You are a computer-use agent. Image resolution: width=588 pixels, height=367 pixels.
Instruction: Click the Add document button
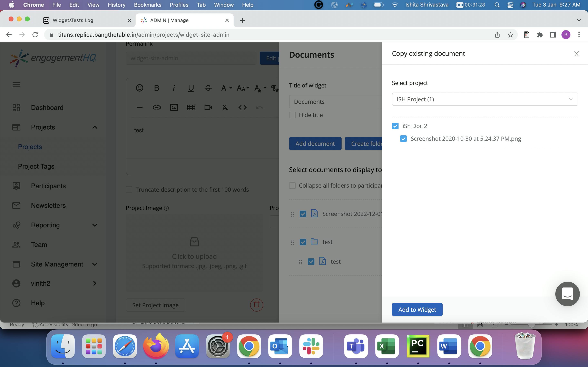315,143
